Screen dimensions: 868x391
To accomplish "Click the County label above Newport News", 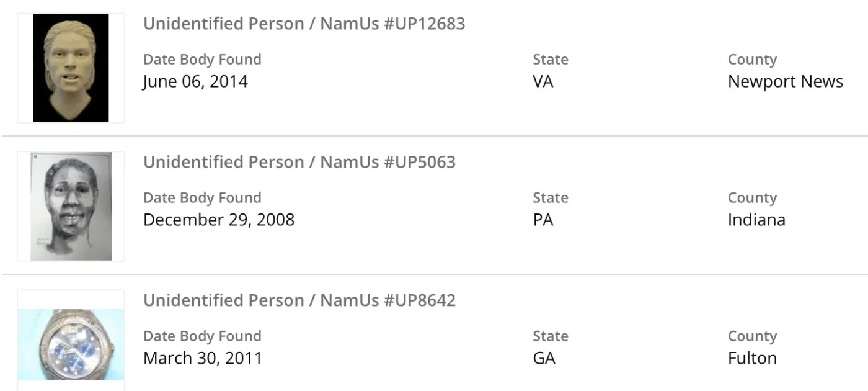I will [x=752, y=60].
